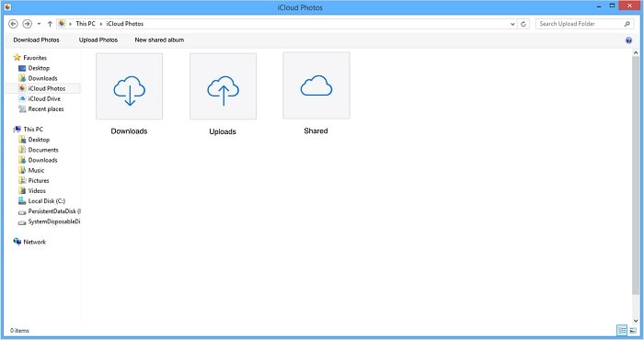Click the Download Photos toolbar button
This screenshot has height=340, width=644.
tap(36, 40)
